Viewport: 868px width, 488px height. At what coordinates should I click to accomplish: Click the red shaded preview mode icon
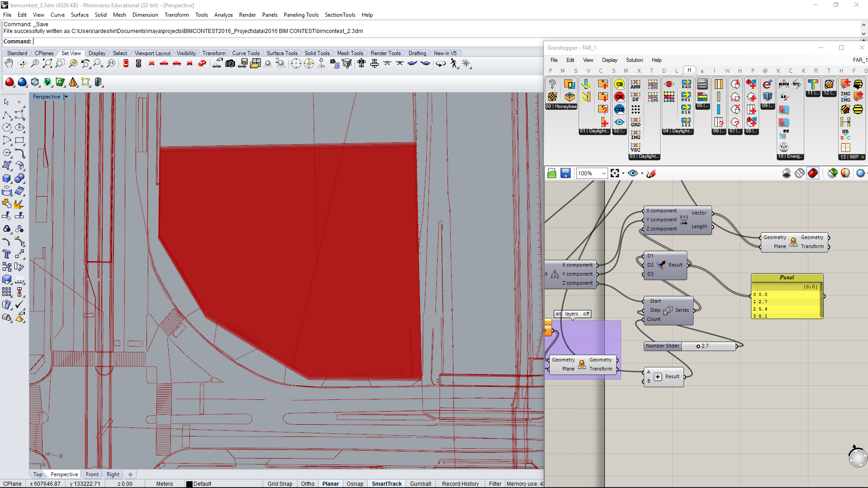pyautogui.click(x=812, y=173)
